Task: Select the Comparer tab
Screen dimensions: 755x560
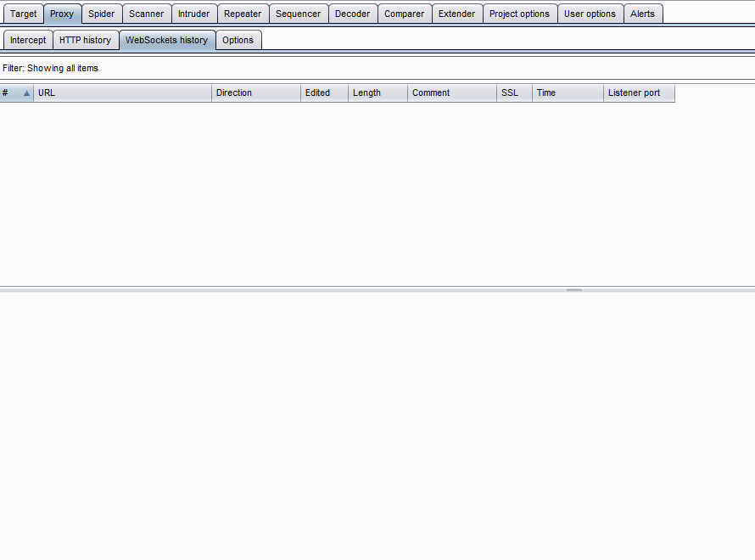Action: coord(405,14)
